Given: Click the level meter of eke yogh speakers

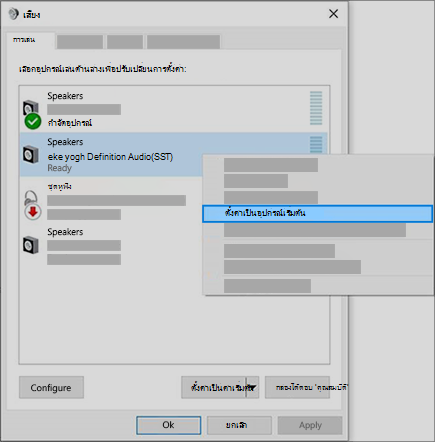Looking at the screenshot, I should 316,144.
